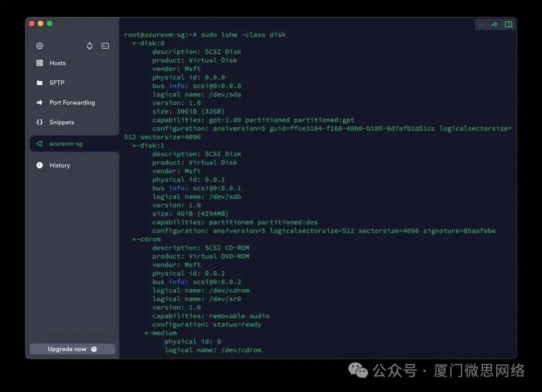Open local terminal icon in sidebar header

point(105,46)
